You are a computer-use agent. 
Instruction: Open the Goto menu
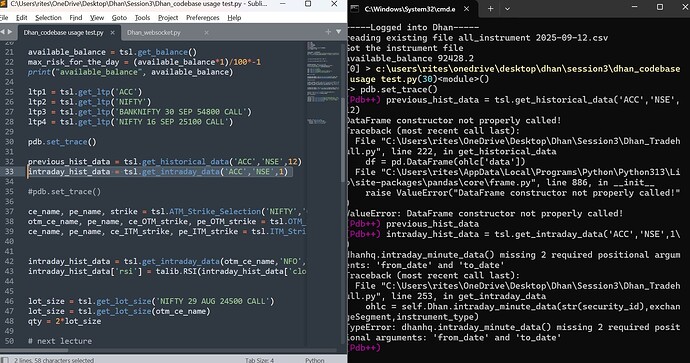[119, 18]
